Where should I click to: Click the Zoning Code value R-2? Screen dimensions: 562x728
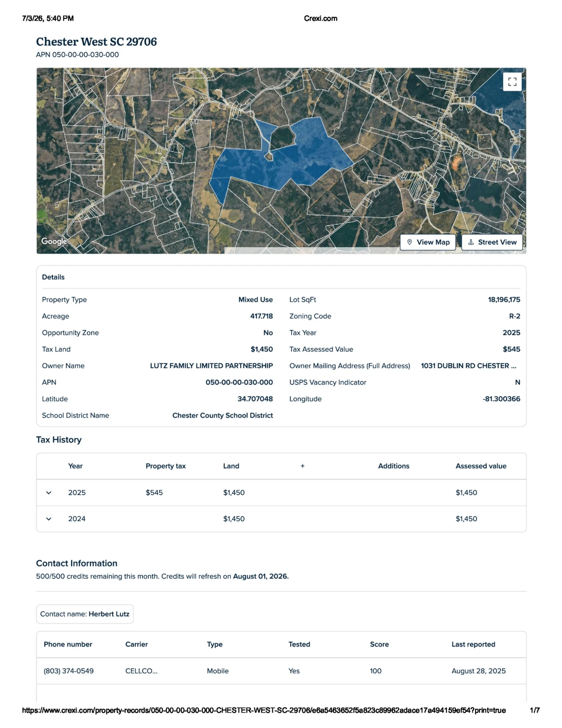514,316
